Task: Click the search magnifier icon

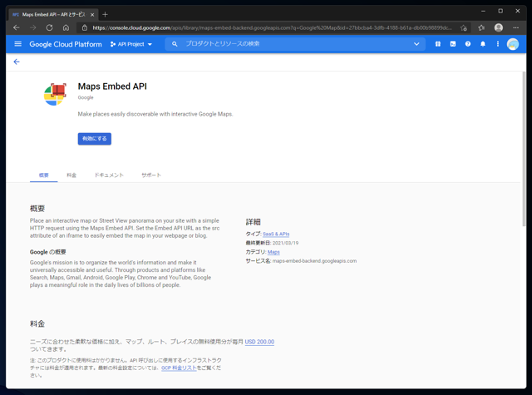Action: tap(175, 44)
